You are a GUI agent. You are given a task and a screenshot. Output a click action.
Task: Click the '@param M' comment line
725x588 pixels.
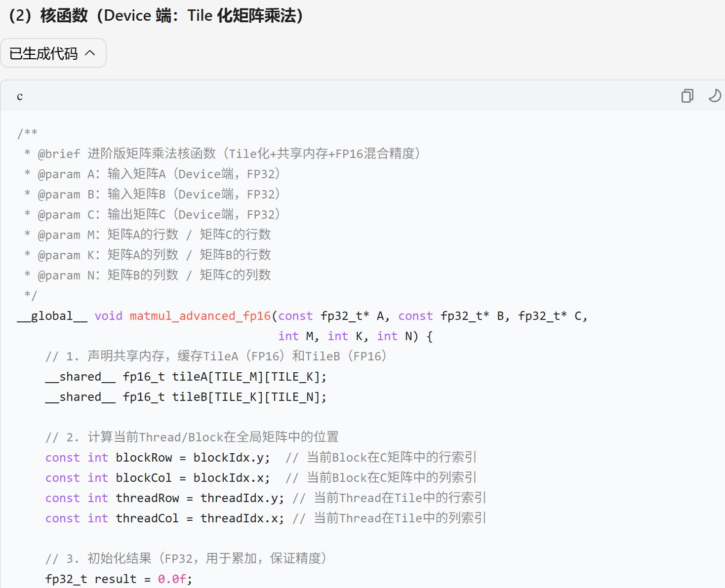click(x=148, y=235)
